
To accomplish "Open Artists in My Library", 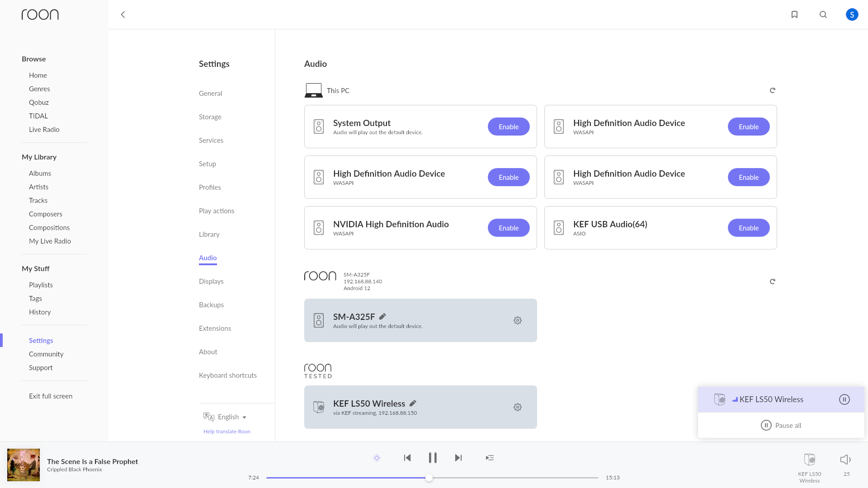I will (38, 187).
